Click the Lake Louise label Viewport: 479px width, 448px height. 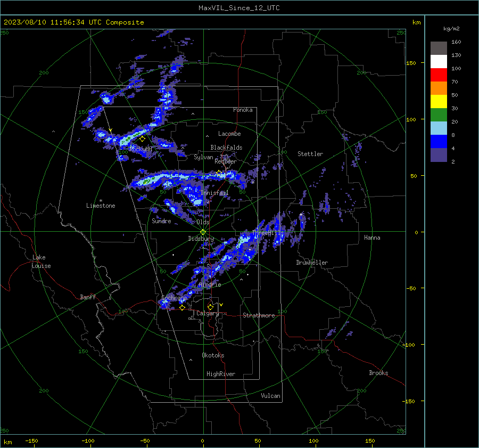42,262
